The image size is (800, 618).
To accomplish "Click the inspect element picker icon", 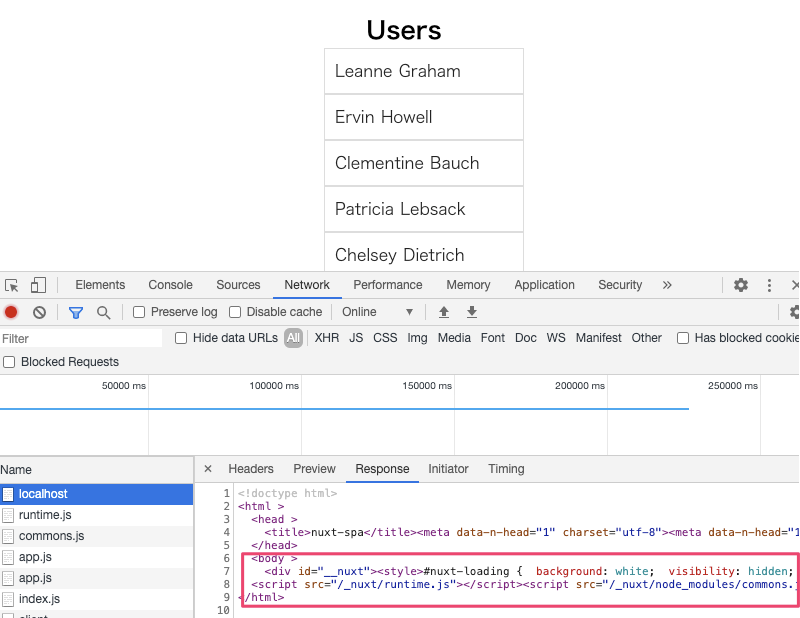I will pos(12,285).
